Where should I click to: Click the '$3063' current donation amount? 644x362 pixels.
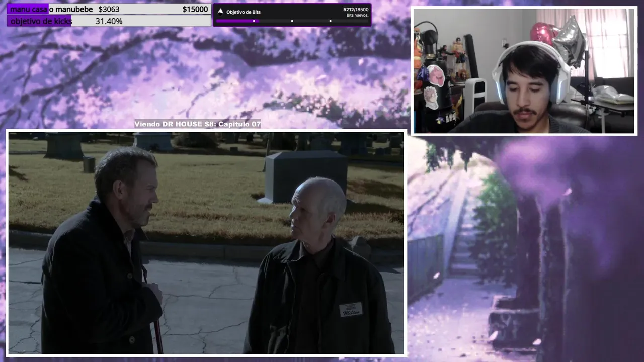pyautogui.click(x=109, y=9)
